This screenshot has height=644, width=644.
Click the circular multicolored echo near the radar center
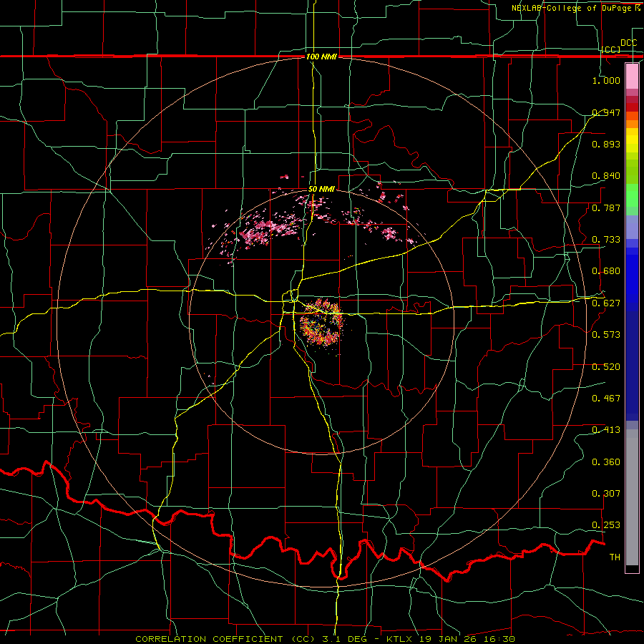tap(321, 322)
